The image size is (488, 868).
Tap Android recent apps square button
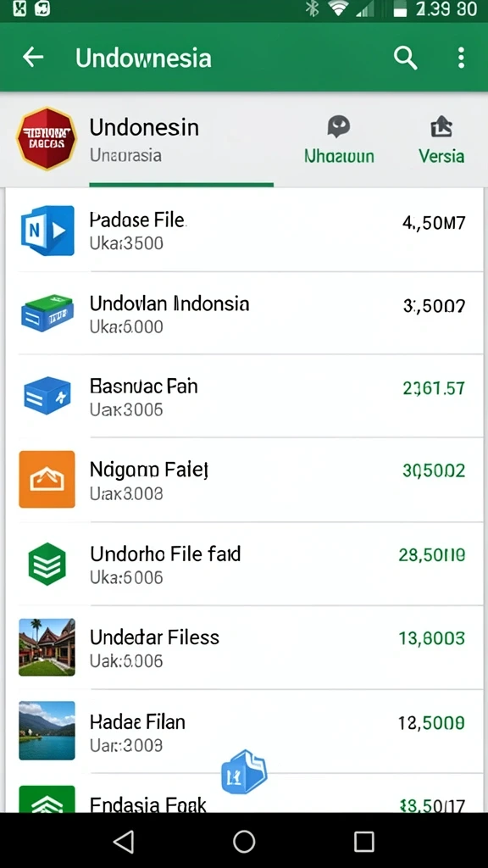pyautogui.click(x=364, y=842)
